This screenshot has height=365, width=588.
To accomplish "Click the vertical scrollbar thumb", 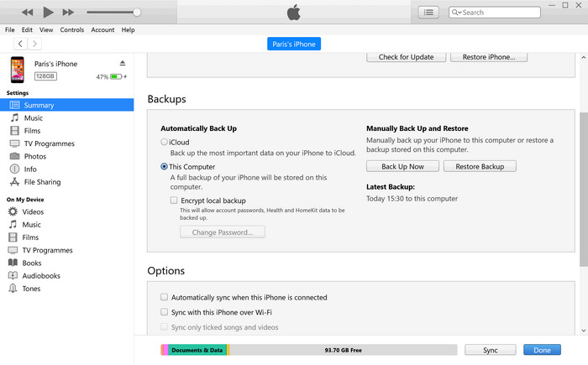I will (x=584, y=190).
